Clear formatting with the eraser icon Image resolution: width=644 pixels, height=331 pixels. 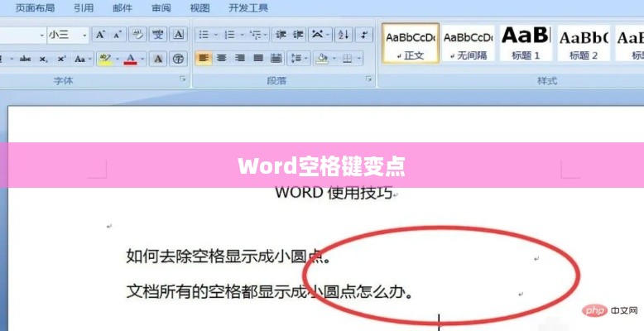tap(137, 35)
